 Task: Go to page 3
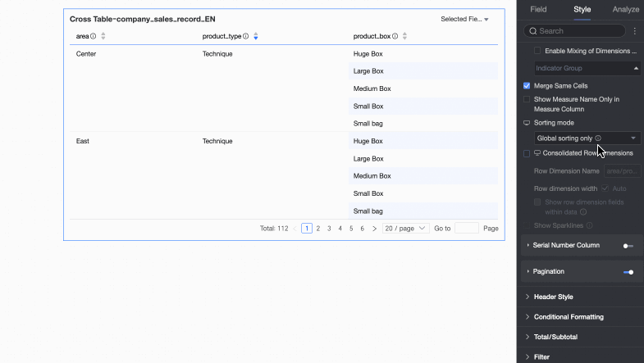pos(329,229)
